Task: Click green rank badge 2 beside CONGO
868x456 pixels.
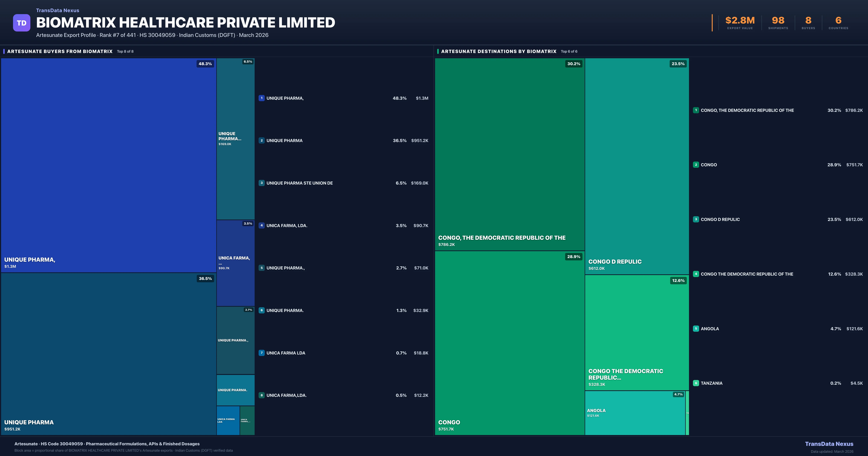Action: pyautogui.click(x=696, y=165)
